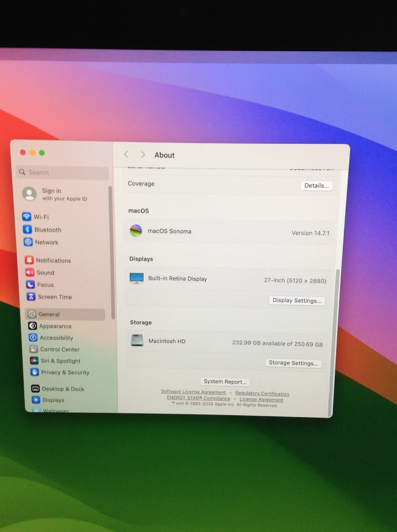The width and height of the screenshot is (397, 532).
Task: Open the Regulatory Certification link
Action: tap(262, 393)
